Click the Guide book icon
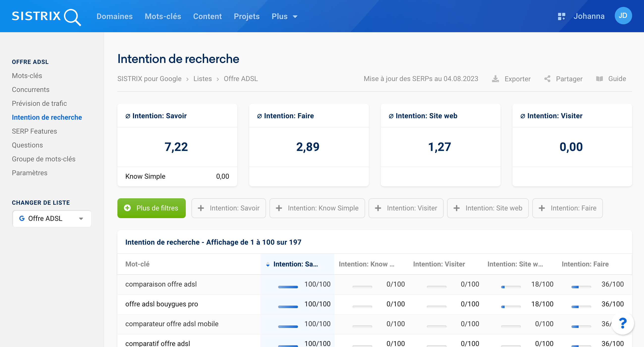The height and width of the screenshot is (347, 644). pyautogui.click(x=599, y=79)
